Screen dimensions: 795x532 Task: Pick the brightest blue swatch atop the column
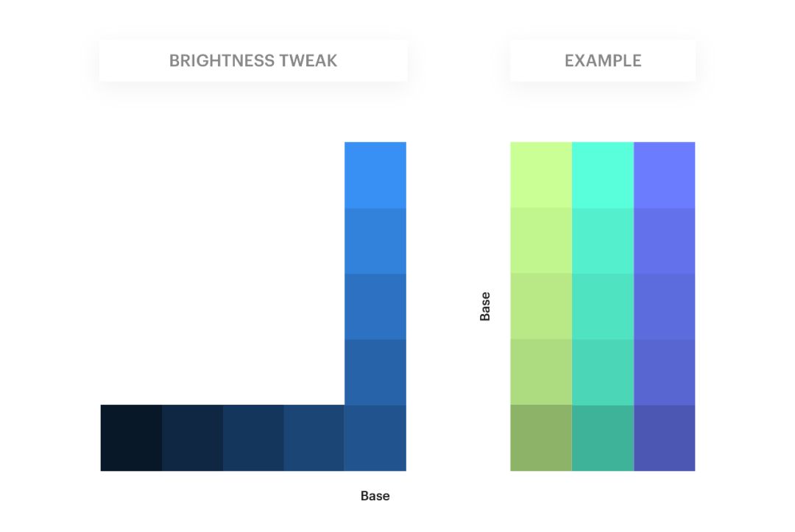(x=375, y=175)
